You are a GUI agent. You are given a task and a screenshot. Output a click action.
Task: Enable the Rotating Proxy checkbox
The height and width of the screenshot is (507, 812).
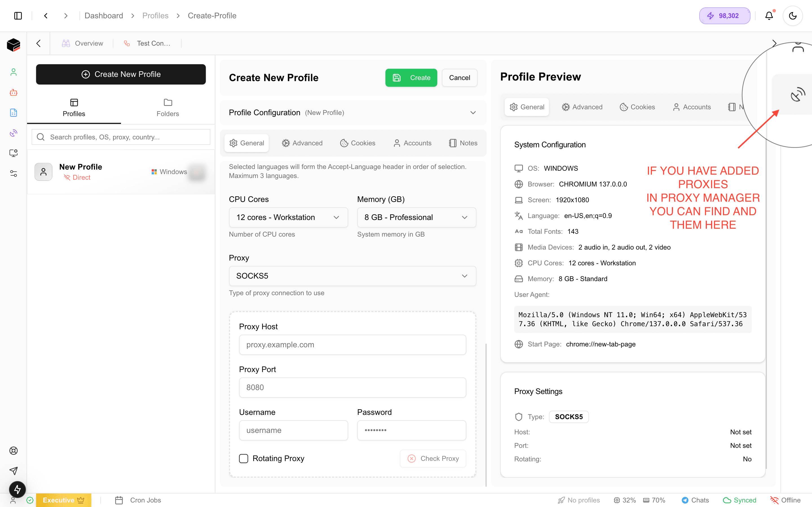click(244, 458)
